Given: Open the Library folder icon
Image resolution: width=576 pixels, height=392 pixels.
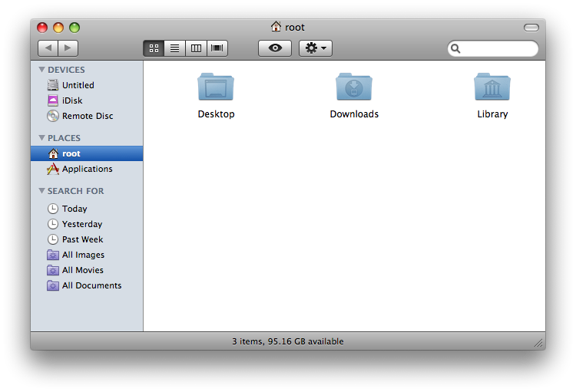Looking at the screenshot, I should click(492, 87).
